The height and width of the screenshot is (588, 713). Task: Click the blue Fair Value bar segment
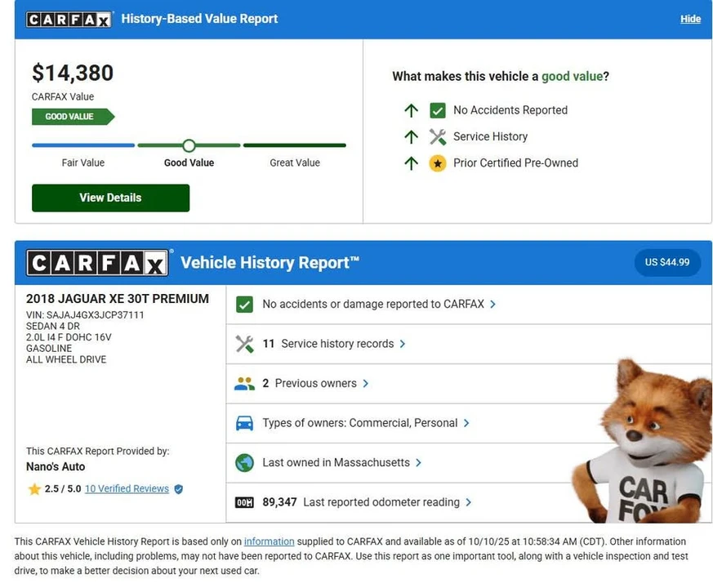pos(83,145)
